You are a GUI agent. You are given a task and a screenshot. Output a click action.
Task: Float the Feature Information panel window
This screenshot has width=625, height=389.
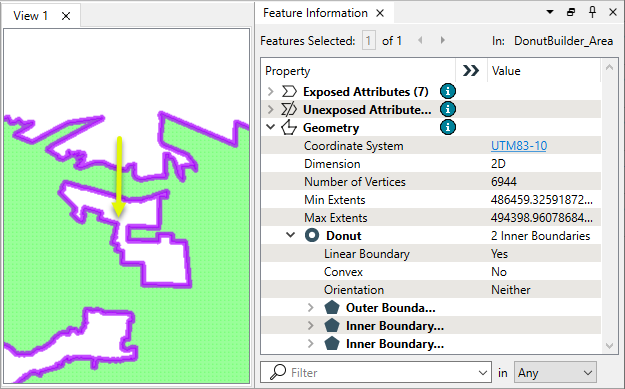(571, 12)
